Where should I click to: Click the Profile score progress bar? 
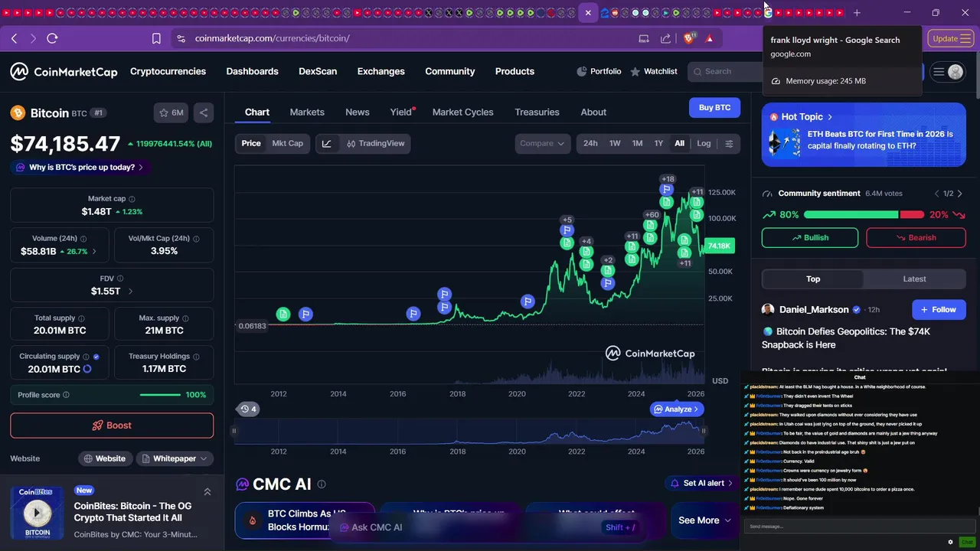click(161, 395)
